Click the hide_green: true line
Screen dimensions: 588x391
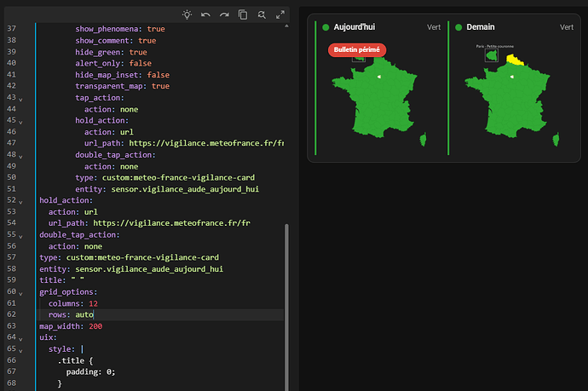click(x=111, y=52)
